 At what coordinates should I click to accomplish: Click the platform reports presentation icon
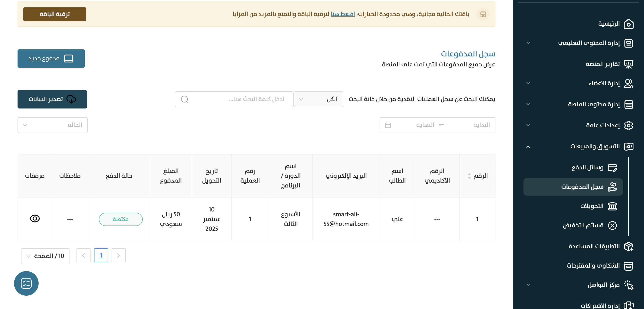click(628, 64)
